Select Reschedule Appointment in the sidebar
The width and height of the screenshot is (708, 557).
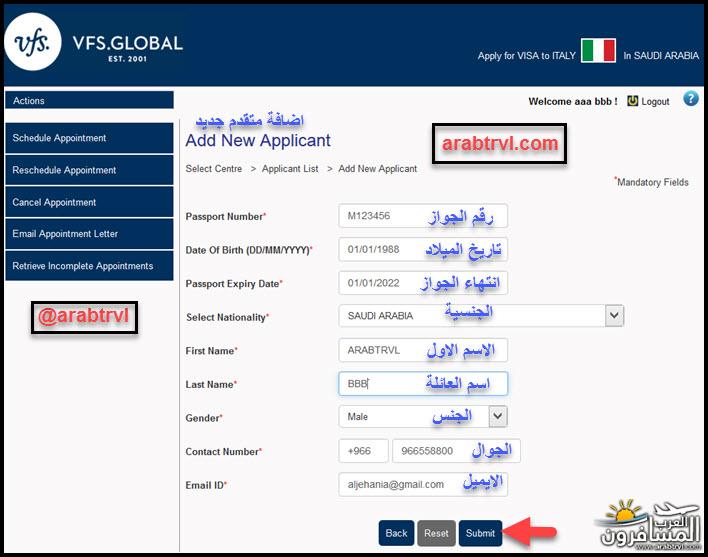(x=89, y=170)
